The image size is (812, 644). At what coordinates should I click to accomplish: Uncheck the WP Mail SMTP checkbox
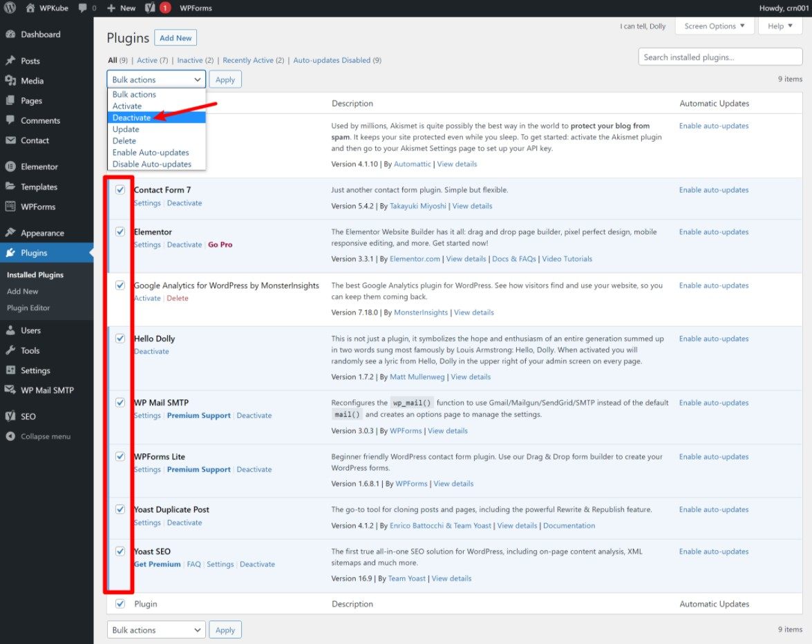point(120,402)
